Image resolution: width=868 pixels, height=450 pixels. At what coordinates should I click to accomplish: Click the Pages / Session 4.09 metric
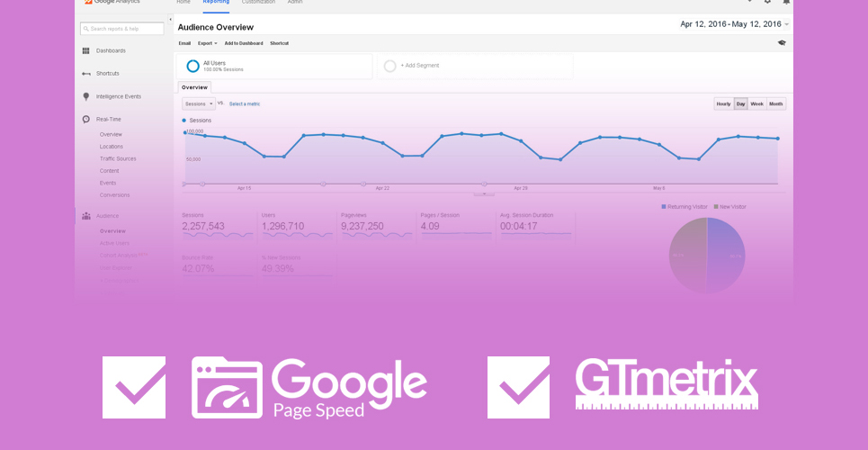457,226
